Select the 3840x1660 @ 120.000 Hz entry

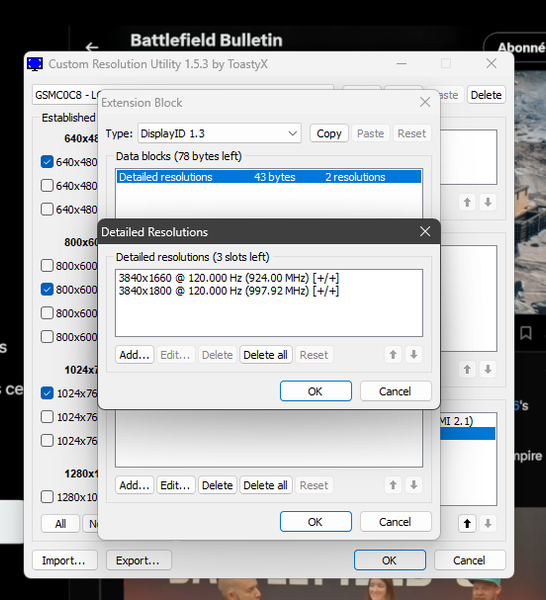[229, 278]
